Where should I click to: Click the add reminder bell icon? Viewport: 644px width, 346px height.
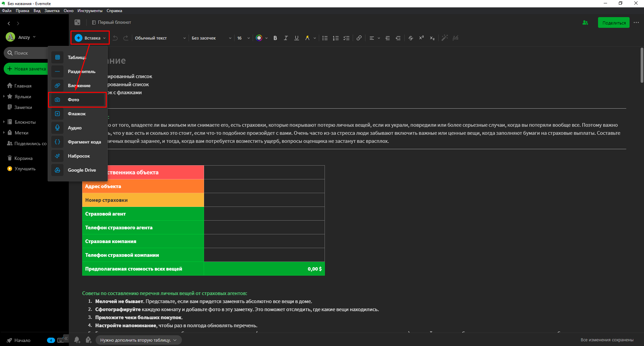coord(77,340)
